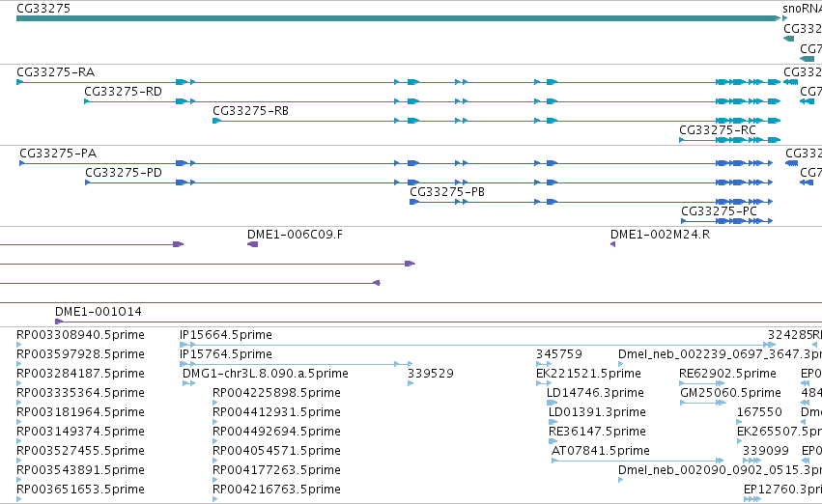The image size is (822, 504).
Task: Select the CG33275-RA transcript label
Action: (56, 72)
